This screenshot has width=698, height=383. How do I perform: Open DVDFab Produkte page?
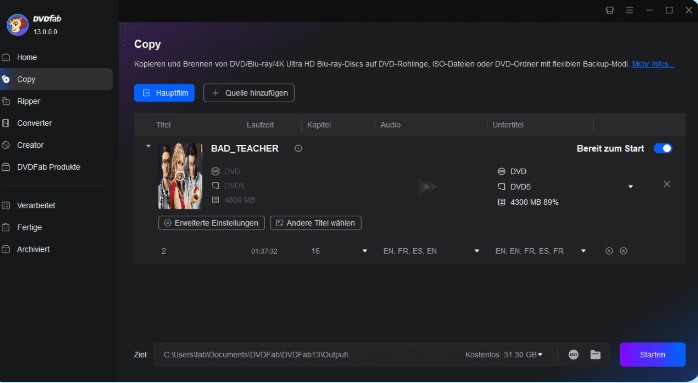pyautogui.click(x=49, y=167)
